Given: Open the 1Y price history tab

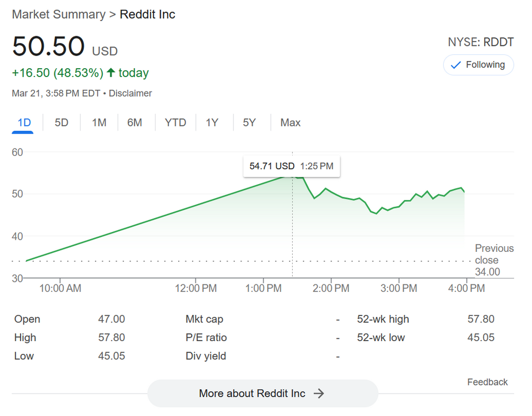Looking at the screenshot, I should tap(212, 123).
